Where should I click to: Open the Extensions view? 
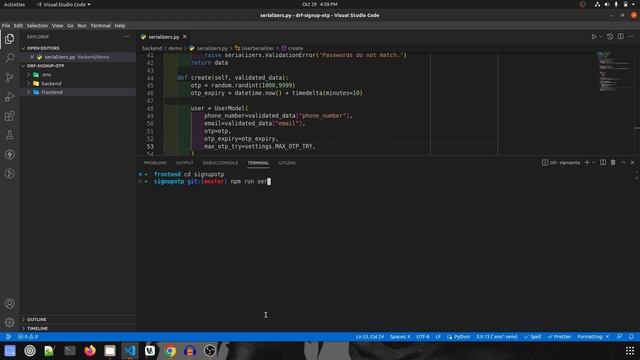coord(9,116)
